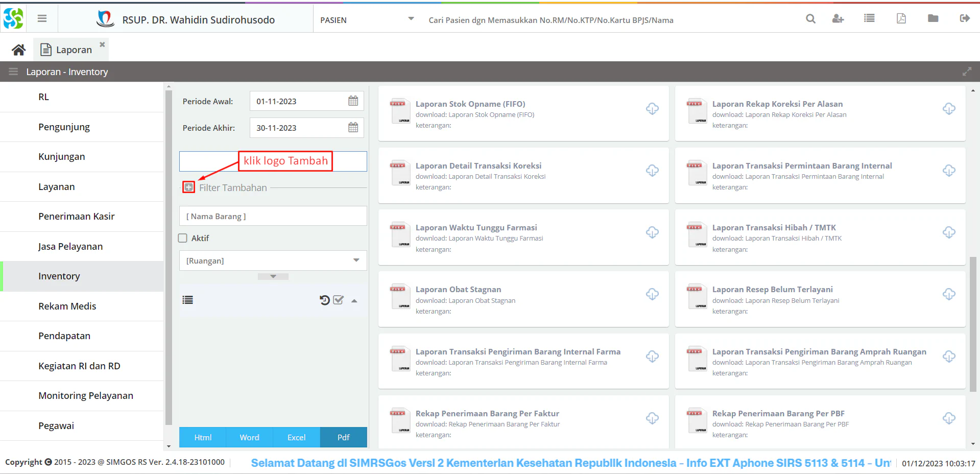Click the up arrow collapse icon in filter toolbar
980x474 pixels.
[354, 300]
